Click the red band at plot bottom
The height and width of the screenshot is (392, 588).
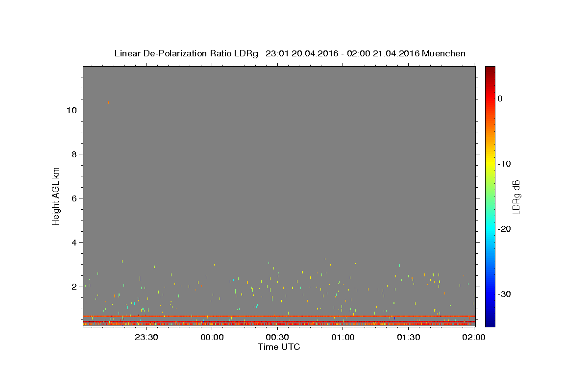click(x=279, y=324)
